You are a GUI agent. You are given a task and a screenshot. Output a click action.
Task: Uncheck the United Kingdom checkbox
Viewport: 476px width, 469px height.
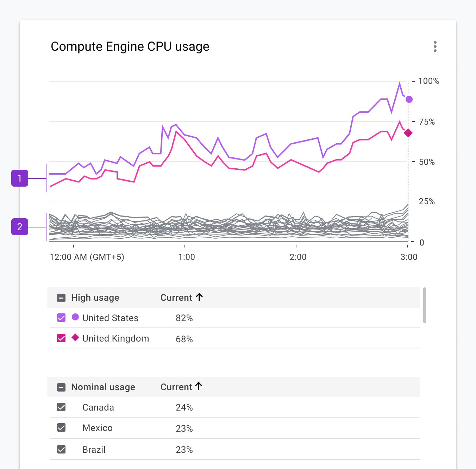(61, 338)
